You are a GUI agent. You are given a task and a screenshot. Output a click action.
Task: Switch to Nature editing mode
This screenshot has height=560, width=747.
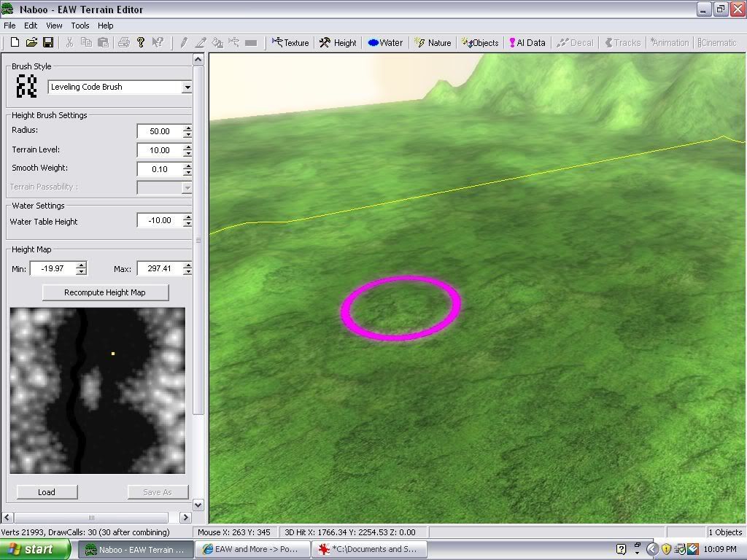[433, 43]
